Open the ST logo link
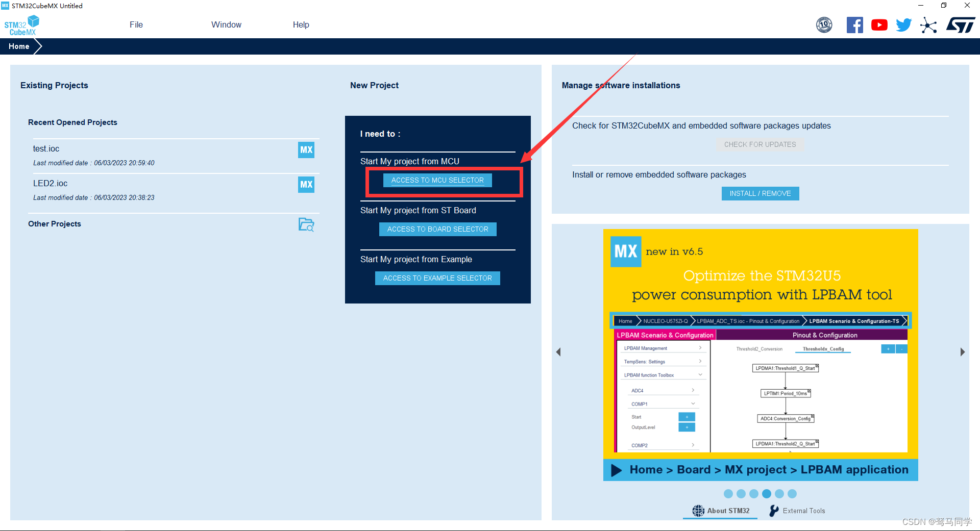 tap(961, 25)
